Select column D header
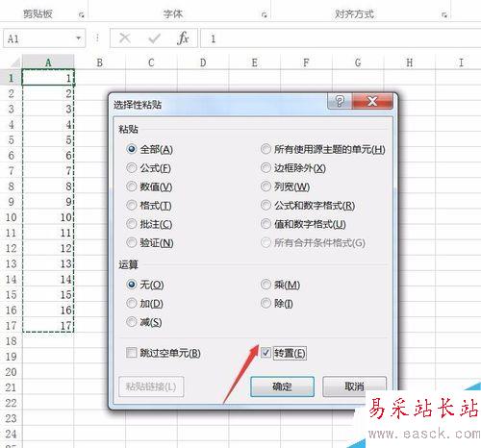Image resolution: width=481 pixels, height=448 pixels. point(203,62)
